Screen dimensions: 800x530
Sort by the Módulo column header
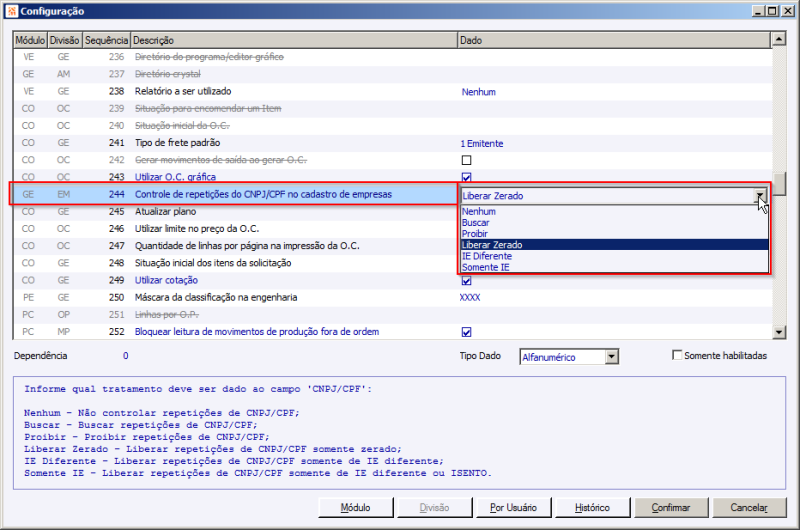click(x=30, y=40)
